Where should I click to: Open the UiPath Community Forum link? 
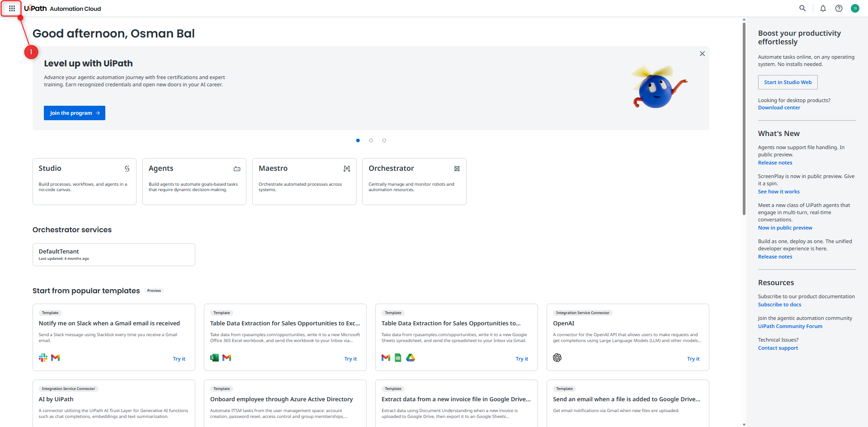790,326
